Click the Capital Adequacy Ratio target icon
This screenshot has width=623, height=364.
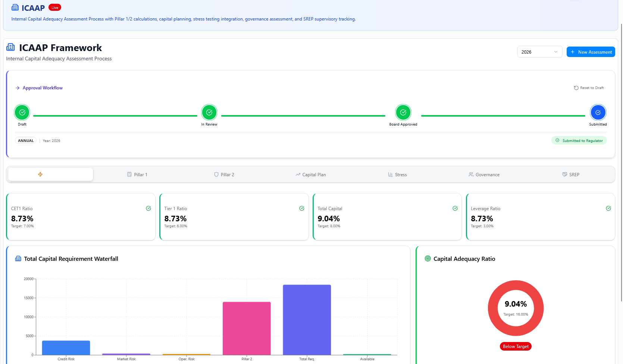point(428,259)
